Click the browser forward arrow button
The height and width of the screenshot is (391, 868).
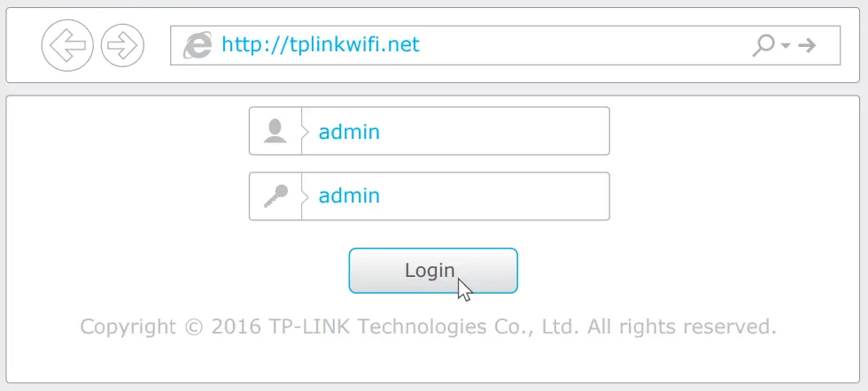pyautogui.click(x=122, y=45)
